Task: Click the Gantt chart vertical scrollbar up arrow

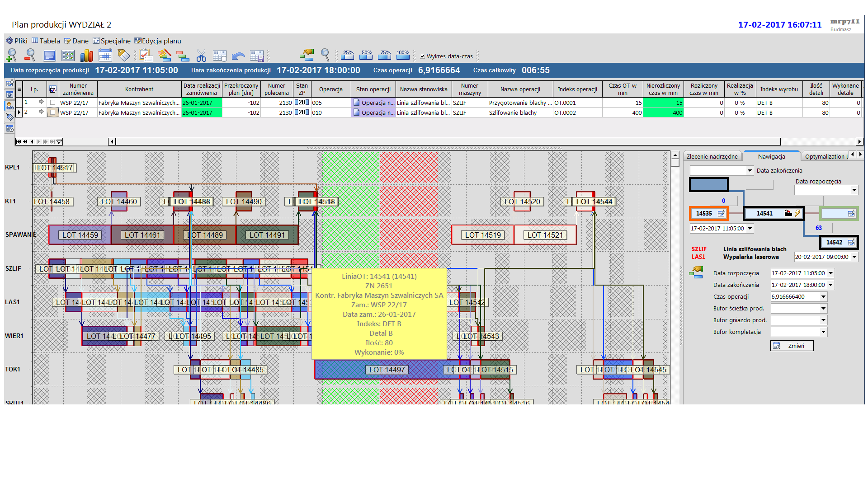Action: 675,155
